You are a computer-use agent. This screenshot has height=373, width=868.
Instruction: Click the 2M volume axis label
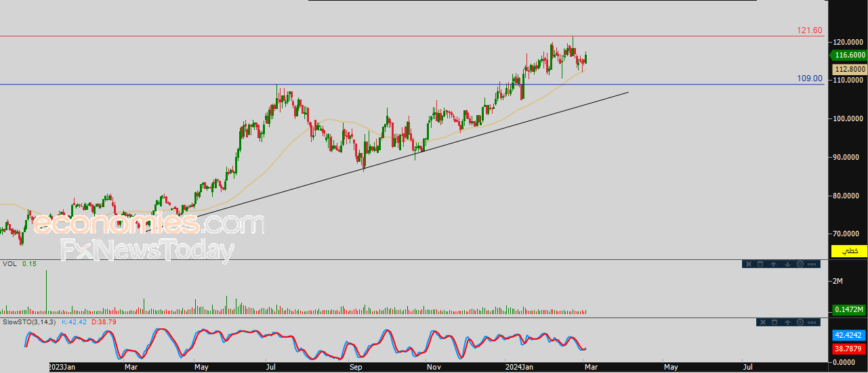point(838,280)
